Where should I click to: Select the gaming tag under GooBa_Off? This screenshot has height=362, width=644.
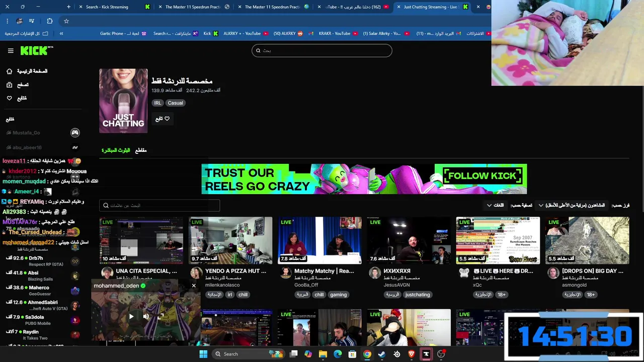[338, 295]
